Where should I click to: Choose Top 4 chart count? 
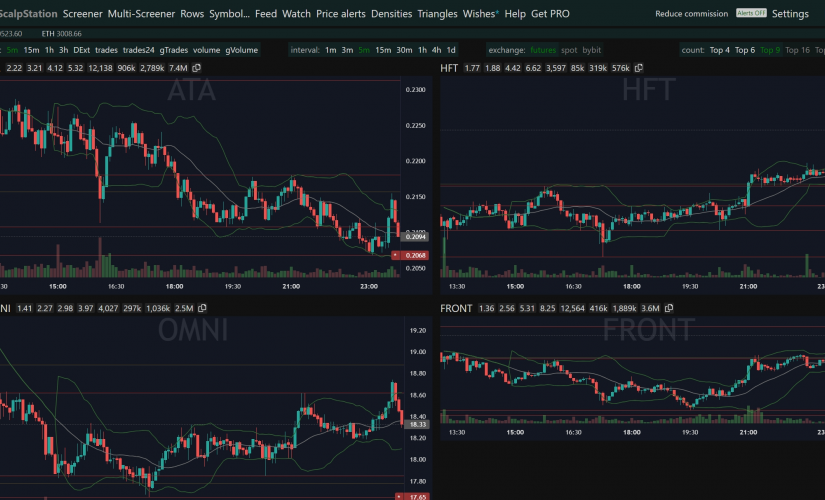(x=720, y=50)
